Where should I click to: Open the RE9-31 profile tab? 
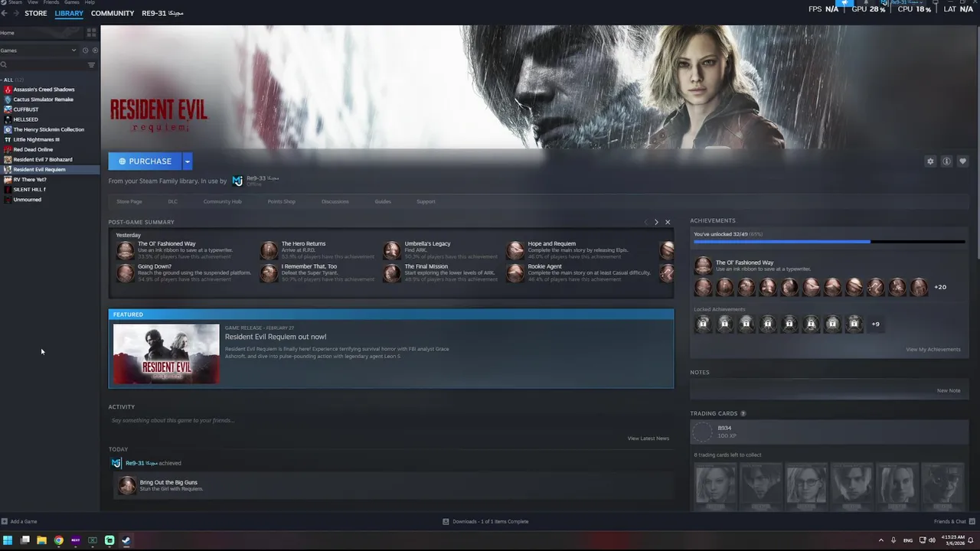(162, 13)
